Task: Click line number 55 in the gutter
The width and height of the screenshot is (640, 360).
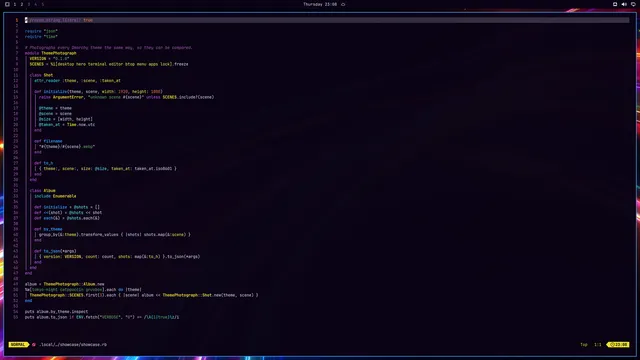Action: (16, 317)
